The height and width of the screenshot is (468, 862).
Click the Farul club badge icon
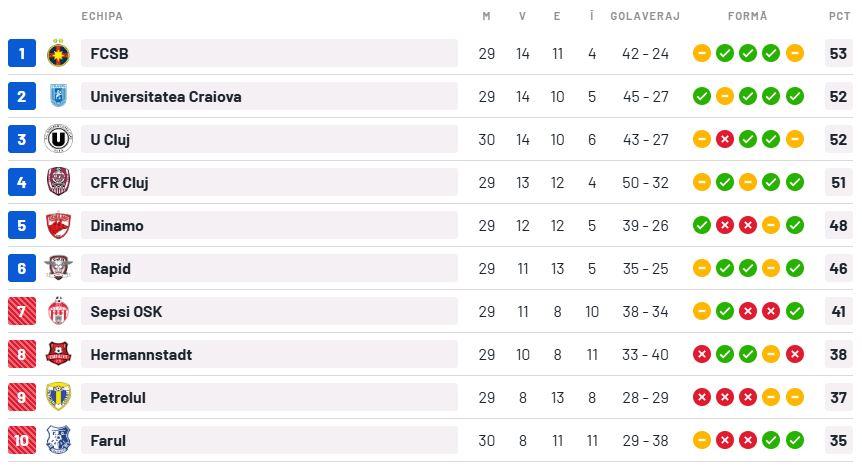pos(59,441)
